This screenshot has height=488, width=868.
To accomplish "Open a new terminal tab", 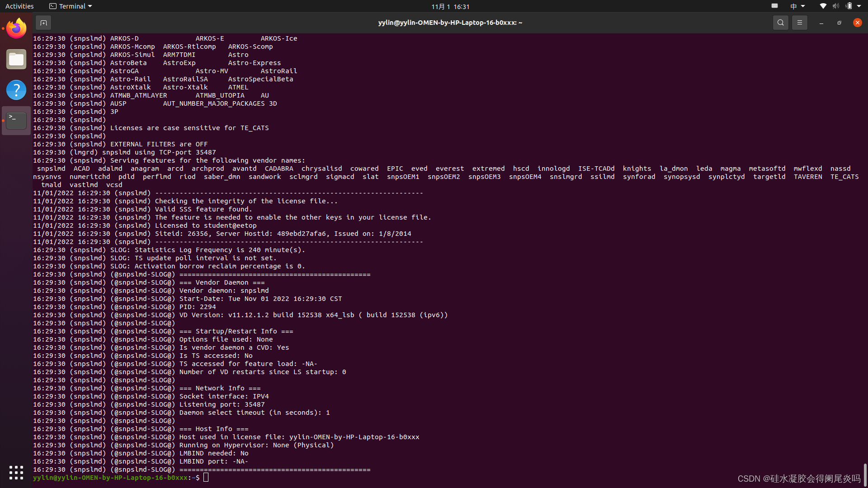I will point(43,23).
